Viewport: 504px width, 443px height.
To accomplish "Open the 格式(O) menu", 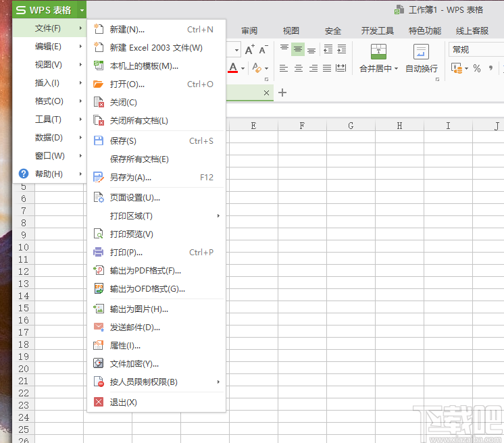I will (x=49, y=101).
